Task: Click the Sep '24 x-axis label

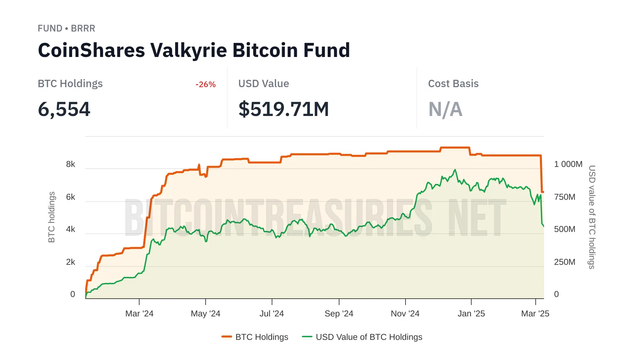Action: [339, 314]
